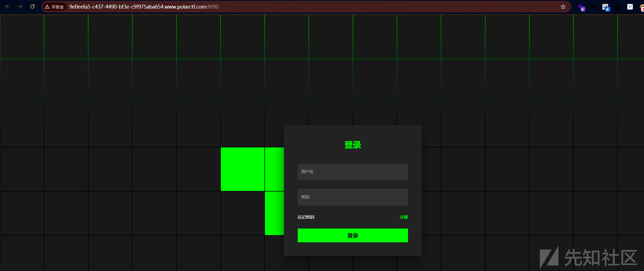Open the 不安全 site security warning
The width and height of the screenshot is (644, 271).
[x=54, y=7]
